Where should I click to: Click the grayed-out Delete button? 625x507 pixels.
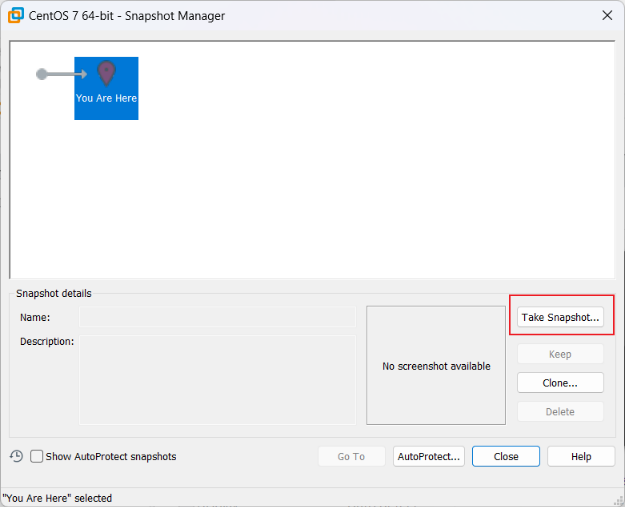(560, 411)
